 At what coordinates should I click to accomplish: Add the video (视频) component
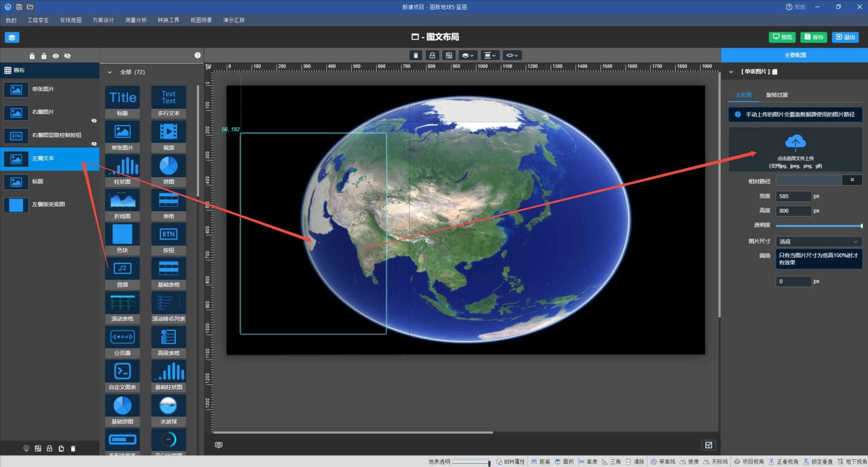pos(169,136)
